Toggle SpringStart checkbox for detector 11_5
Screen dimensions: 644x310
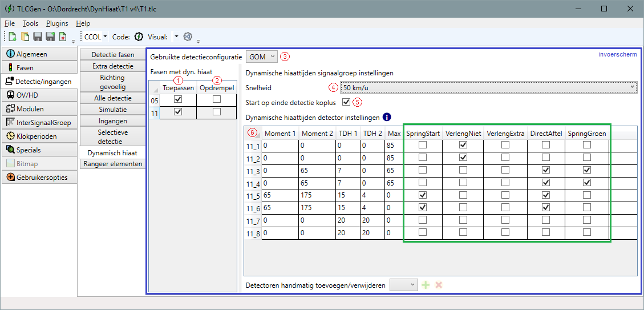[x=423, y=195]
